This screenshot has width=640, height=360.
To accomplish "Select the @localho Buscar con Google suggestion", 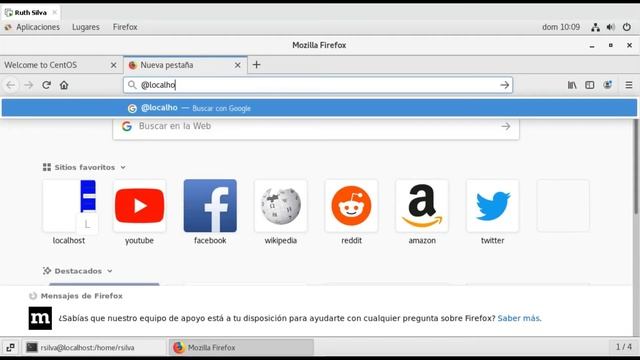I will coord(319,108).
